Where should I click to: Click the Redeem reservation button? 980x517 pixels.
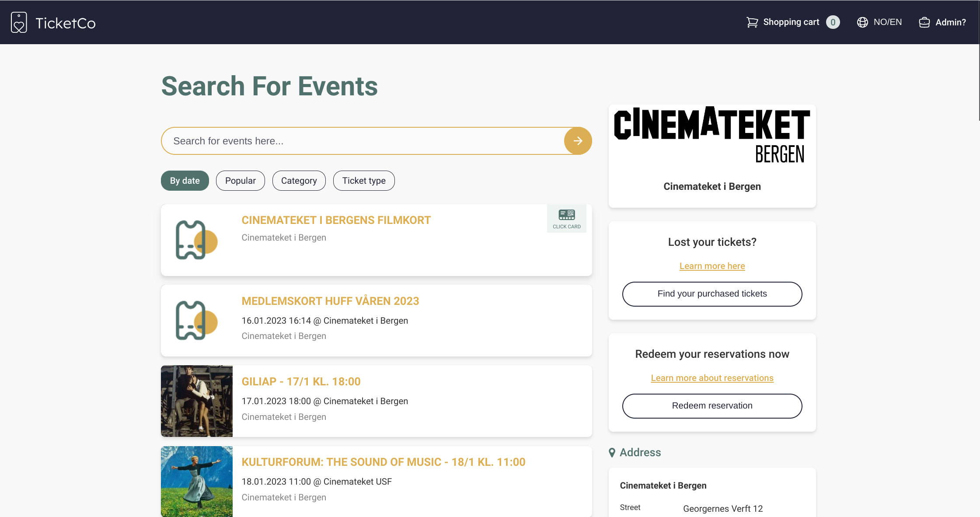pos(712,406)
